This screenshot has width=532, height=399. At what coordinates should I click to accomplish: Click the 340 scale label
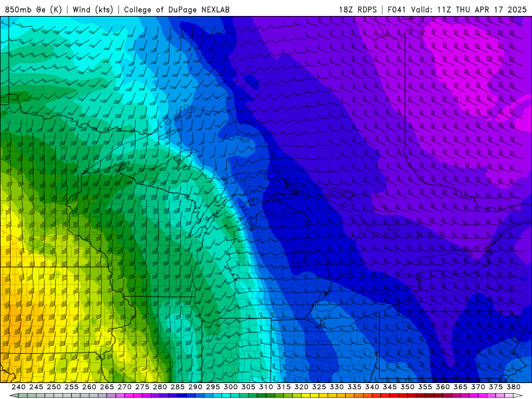coord(372,387)
